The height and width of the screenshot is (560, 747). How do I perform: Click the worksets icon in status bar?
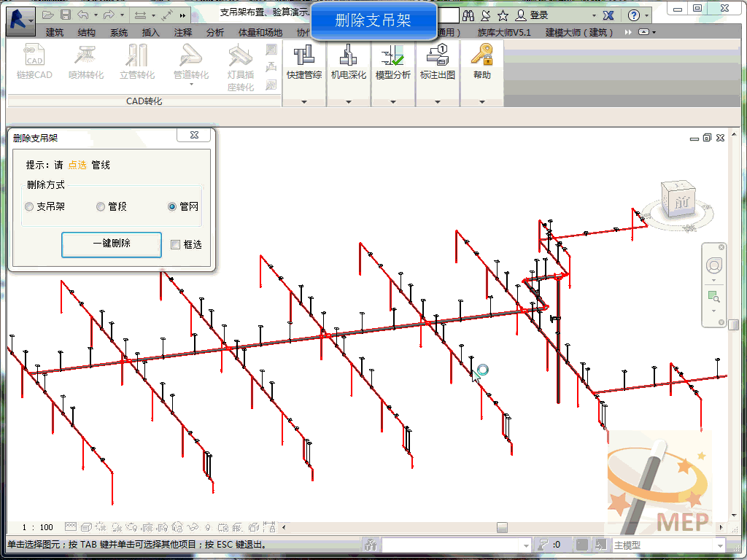pos(371,544)
